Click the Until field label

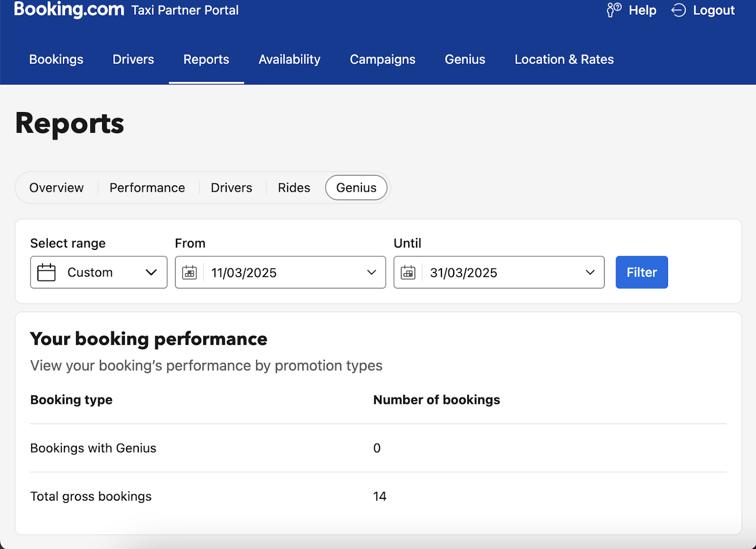point(407,243)
